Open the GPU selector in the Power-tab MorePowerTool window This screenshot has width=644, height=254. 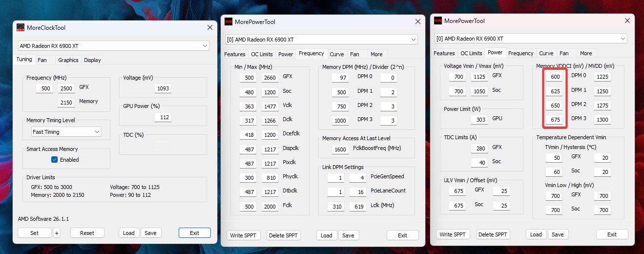(x=531, y=39)
